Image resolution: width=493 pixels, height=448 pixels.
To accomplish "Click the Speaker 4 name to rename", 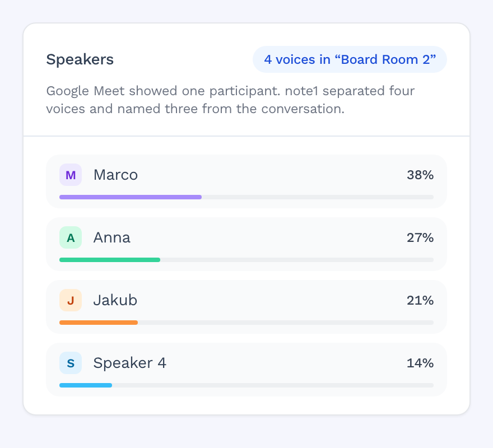I will tap(130, 363).
